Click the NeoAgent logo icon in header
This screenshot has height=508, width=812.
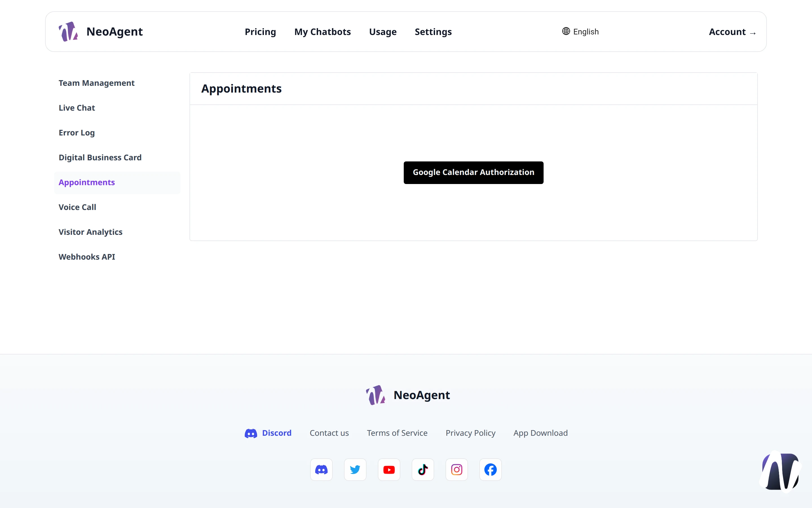(x=68, y=32)
